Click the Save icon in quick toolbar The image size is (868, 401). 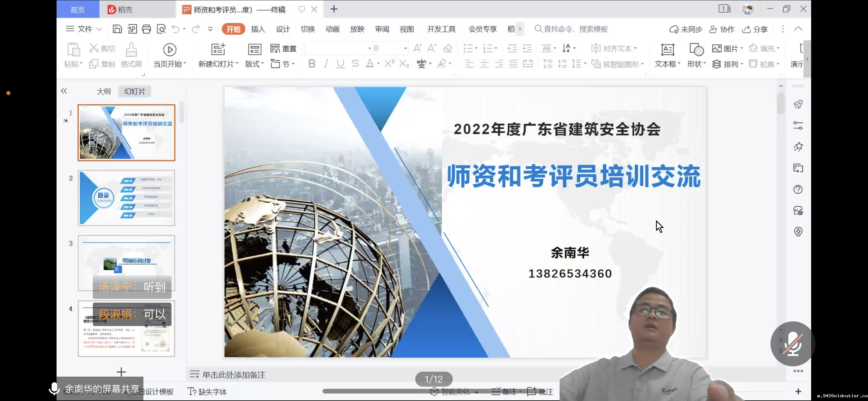pyautogui.click(x=117, y=29)
